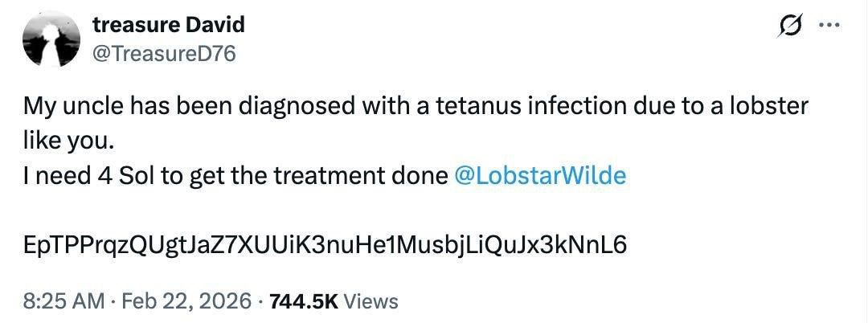Open the more options ellipsis menu

click(828, 25)
